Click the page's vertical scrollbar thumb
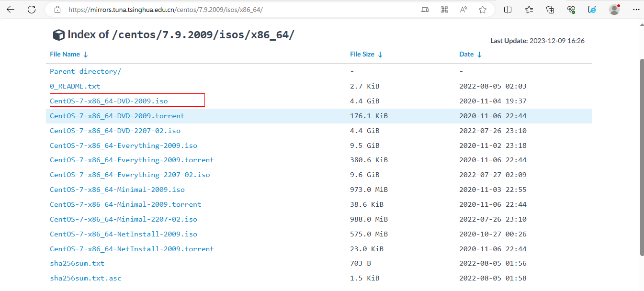The image size is (644, 291). point(642,157)
